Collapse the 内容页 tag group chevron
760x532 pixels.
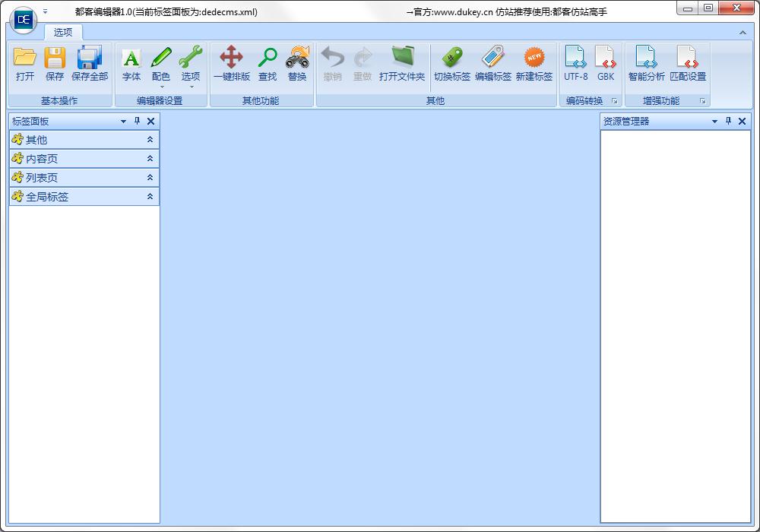pos(150,158)
